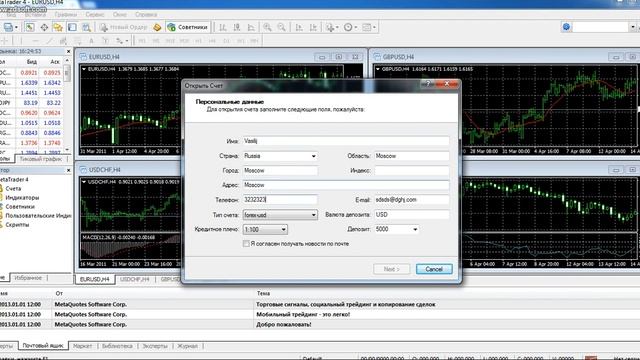The width and height of the screenshot is (640, 360).
Task: Select Скрипты in the Navigator tree
Action: [x=17, y=224]
